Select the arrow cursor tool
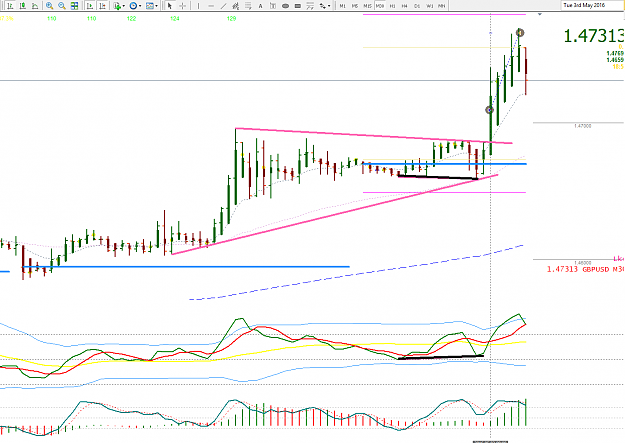625x443 pixels. click(x=170, y=6)
